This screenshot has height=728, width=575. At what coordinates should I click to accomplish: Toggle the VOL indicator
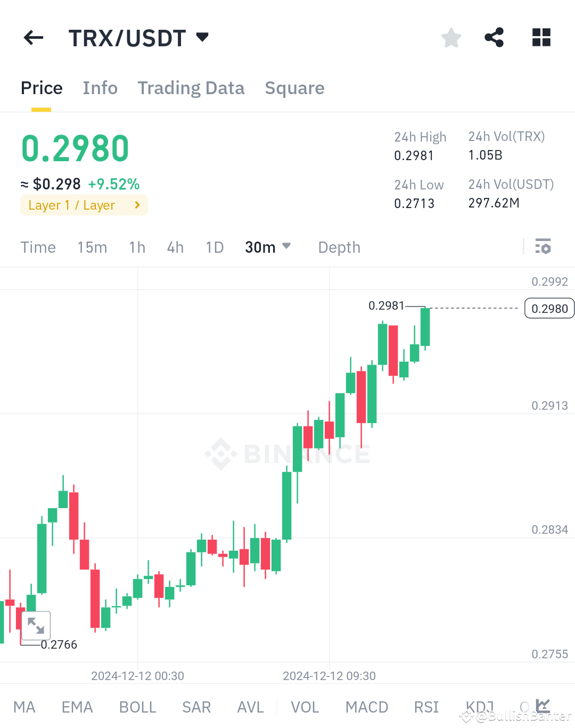point(305,707)
